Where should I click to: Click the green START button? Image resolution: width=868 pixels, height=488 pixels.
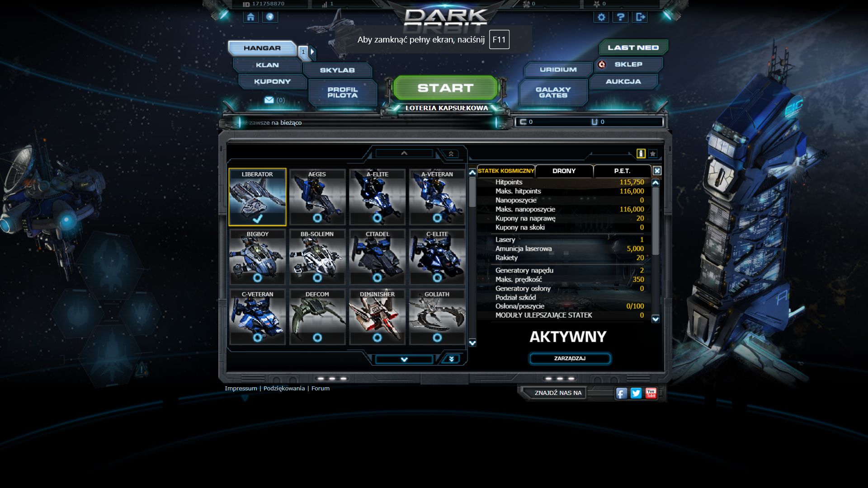[445, 88]
